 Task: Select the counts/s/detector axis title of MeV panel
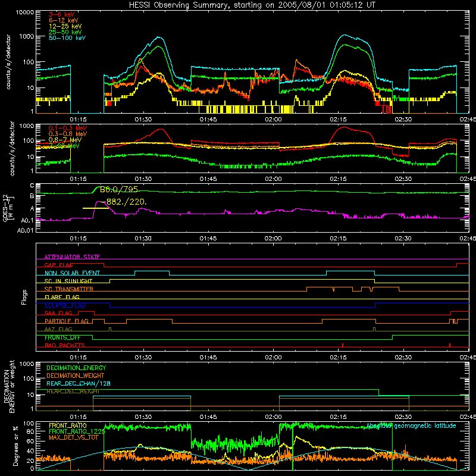click(x=12, y=148)
